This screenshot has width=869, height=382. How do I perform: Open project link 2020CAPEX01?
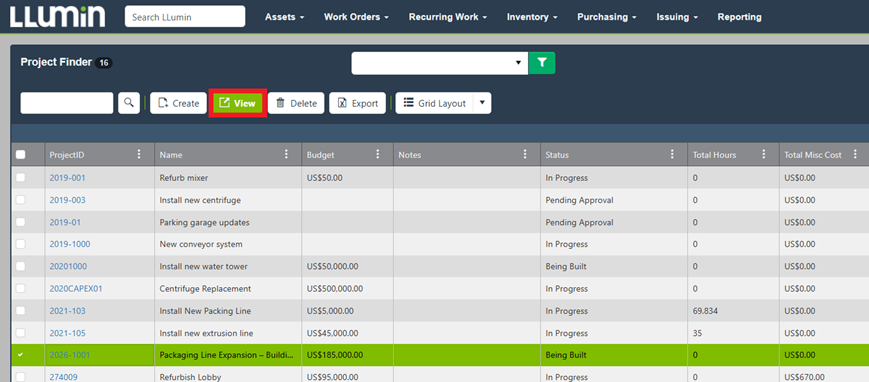(76, 288)
